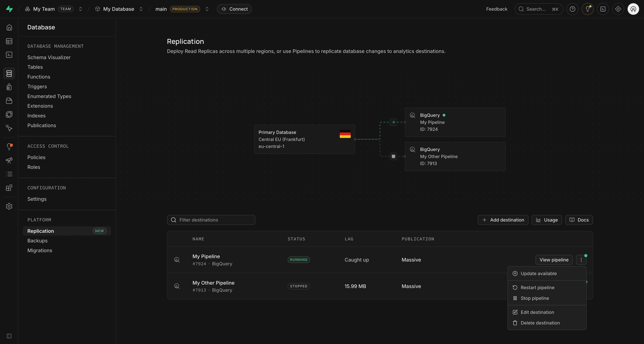Open the Integrations icon
This screenshot has height=344, width=644.
tap(9, 188)
